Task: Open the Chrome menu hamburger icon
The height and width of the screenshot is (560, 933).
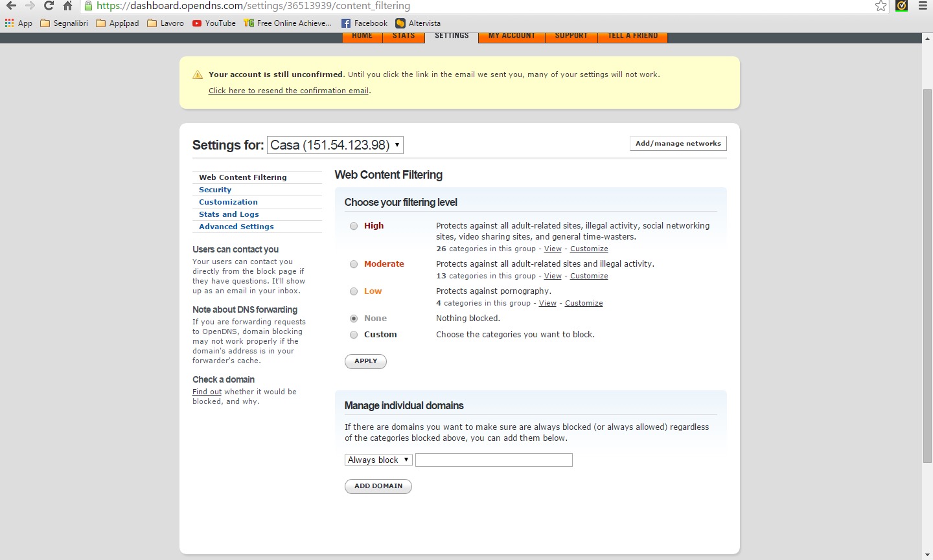Action: (923, 6)
